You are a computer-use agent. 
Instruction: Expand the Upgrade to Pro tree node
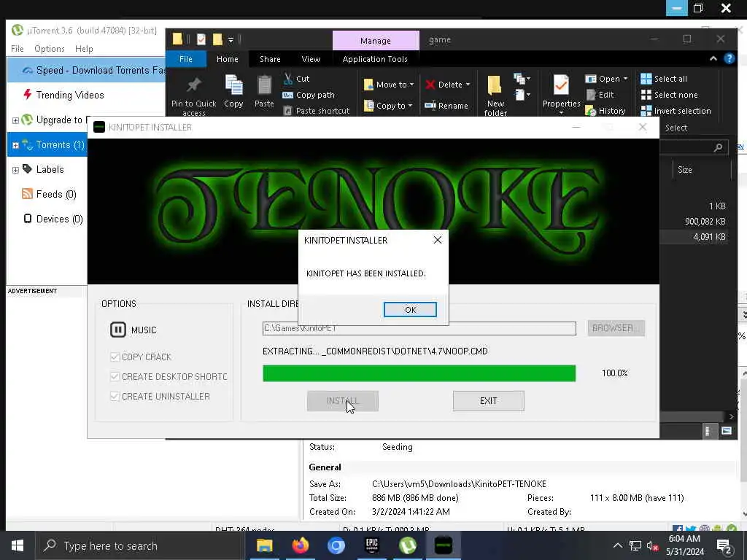coord(15,120)
